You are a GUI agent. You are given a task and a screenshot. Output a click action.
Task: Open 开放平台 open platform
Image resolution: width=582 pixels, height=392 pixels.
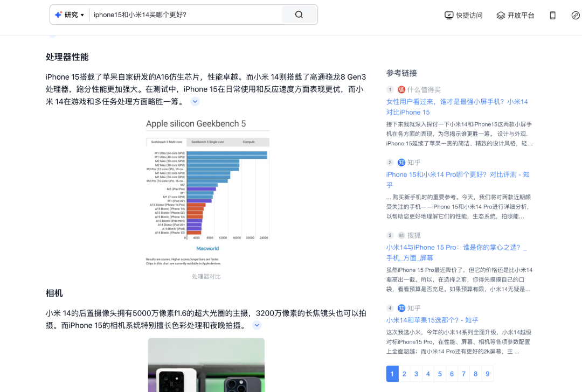(x=516, y=15)
